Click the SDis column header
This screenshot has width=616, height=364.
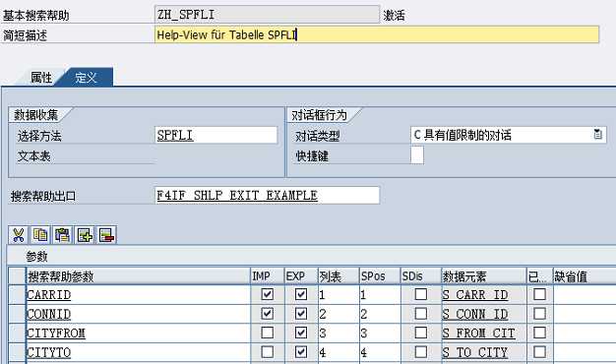[421, 276]
